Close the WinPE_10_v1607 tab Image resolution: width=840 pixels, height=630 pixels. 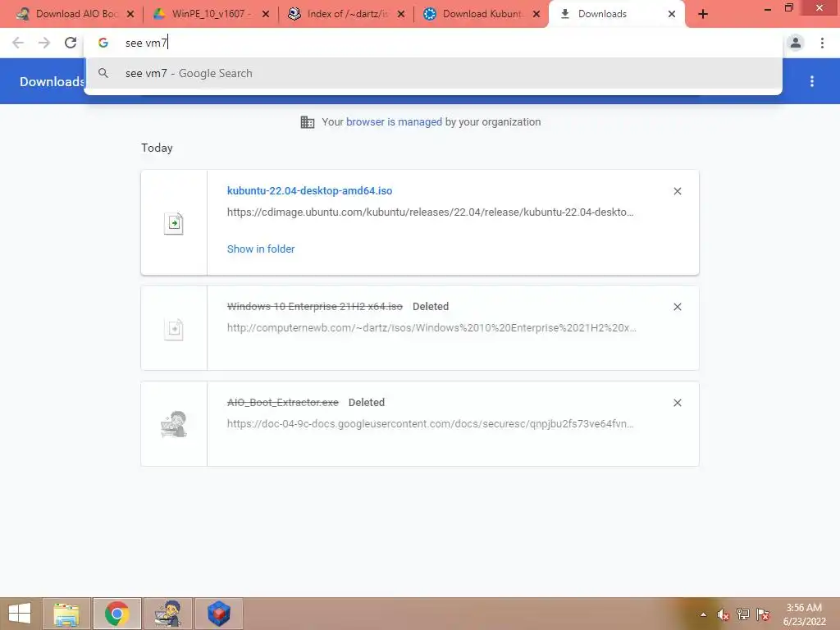click(x=265, y=14)
